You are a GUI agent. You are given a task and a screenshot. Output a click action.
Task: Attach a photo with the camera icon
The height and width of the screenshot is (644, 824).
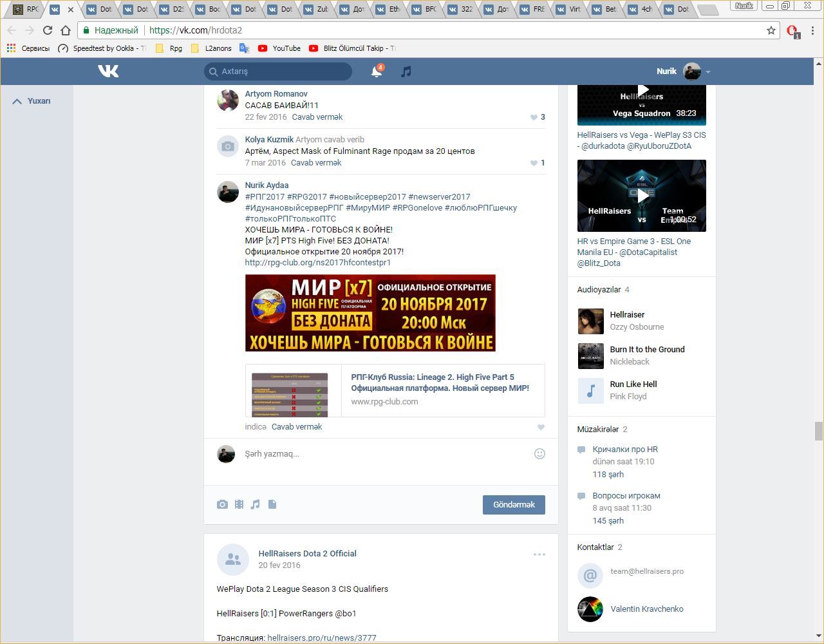pos(222,504)
